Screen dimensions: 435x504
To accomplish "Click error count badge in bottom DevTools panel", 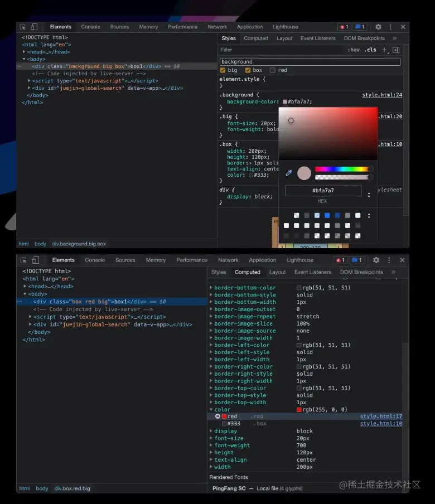I will click(x=341, y=260).
